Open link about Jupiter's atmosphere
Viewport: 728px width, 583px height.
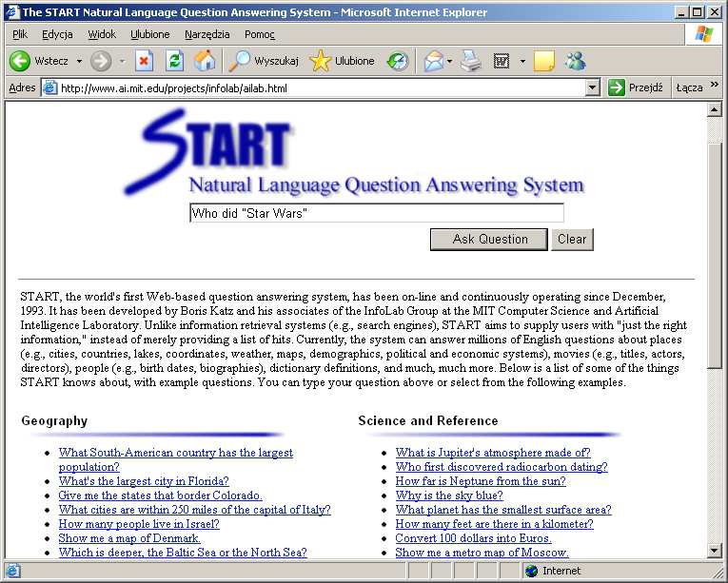pyautogui.click(x=493, y=453)
